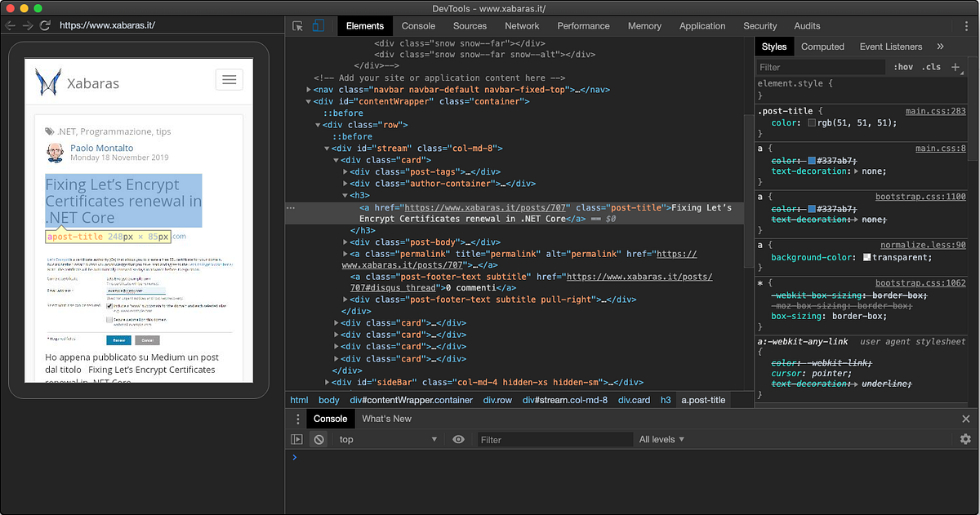This screenshot has width=980, height=515.
Task: Go forward with the browser forward arrow
Action: click(x=28, y=25)
